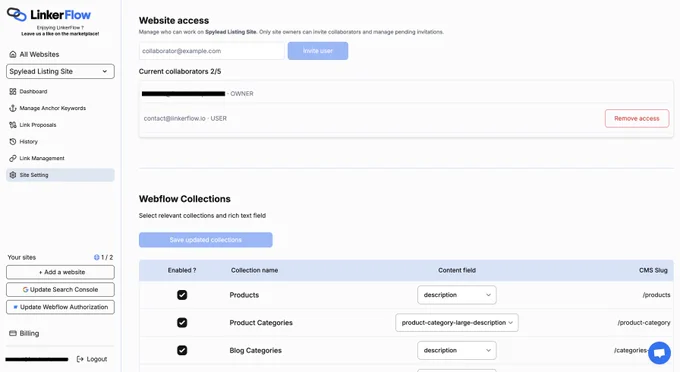The image size is (680, 372).
Task: Click the Logout label
Action: (97, 359)
